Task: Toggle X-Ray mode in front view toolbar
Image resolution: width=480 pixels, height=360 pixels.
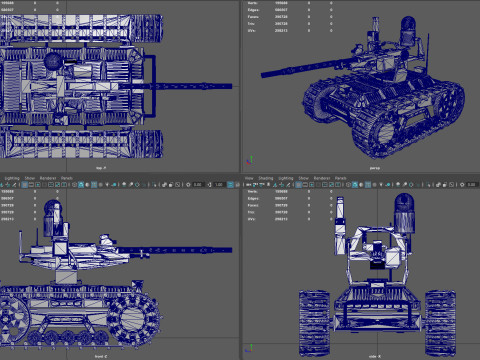Action: (165, 185)
